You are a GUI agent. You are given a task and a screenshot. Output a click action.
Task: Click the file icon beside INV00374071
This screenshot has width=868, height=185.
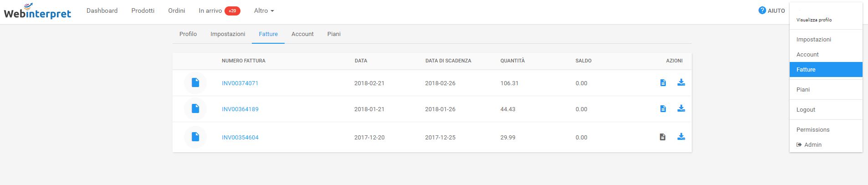[195, 82]
